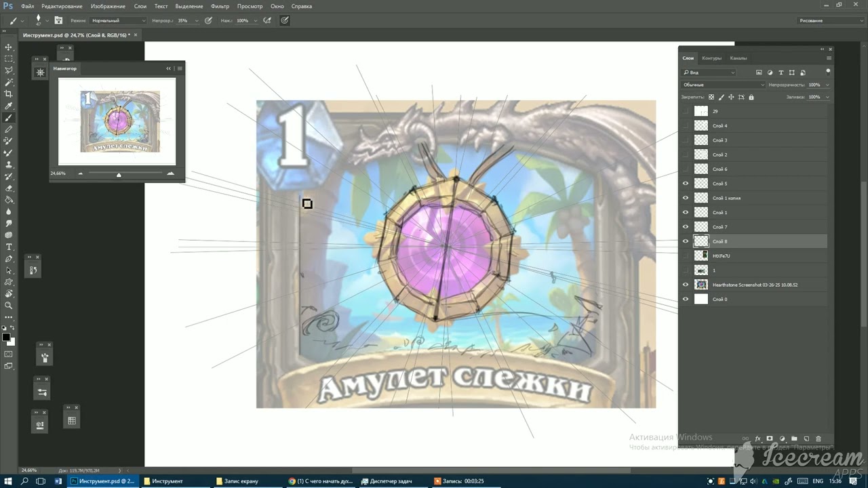Hide layer Слой 0
Viewport: 868px width, 488px height.
pyautogui.click(x=686, y=299)
